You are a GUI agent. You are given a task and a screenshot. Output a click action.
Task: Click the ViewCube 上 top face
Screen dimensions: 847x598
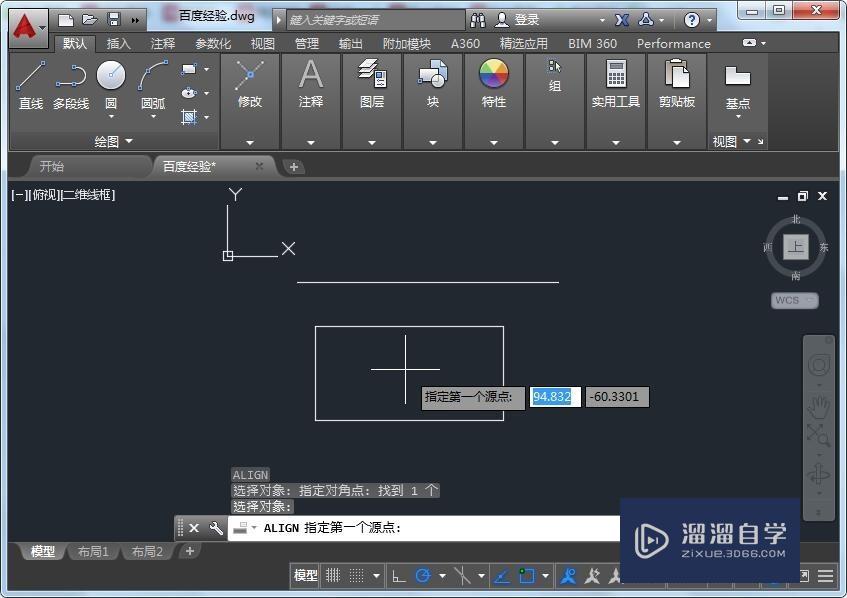pos(796,247)
